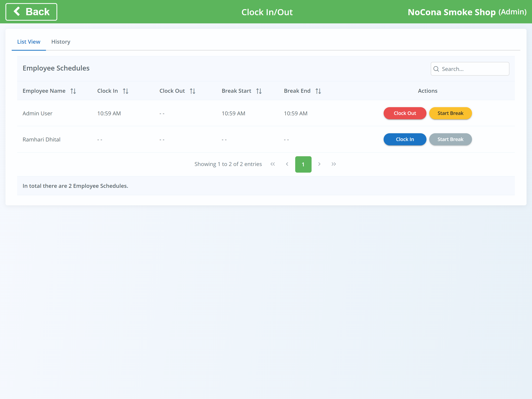The width and height of the screenshot is (532, 399).
Task: Click 'In total there are 2 Employee Schedules' text
Action: (75, 186)
